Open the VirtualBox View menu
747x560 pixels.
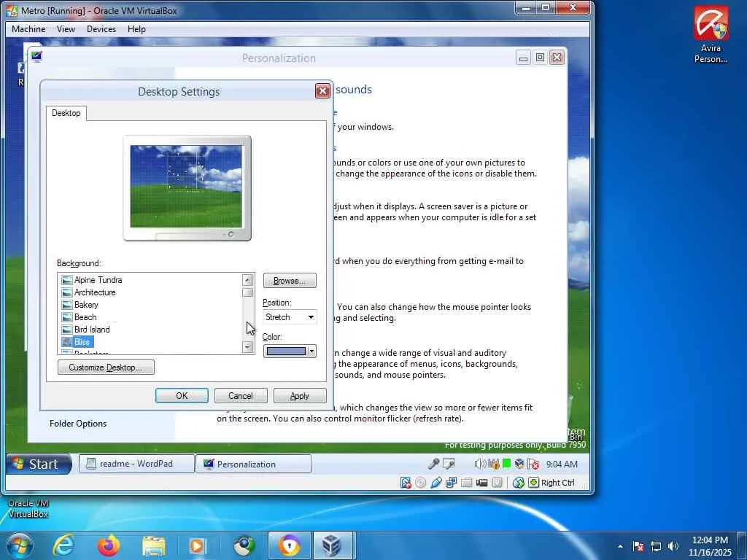point(66,29)
